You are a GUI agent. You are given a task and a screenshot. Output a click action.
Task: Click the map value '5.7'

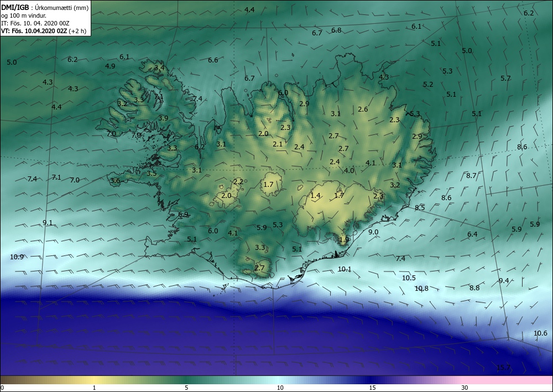tap(505, 79)
